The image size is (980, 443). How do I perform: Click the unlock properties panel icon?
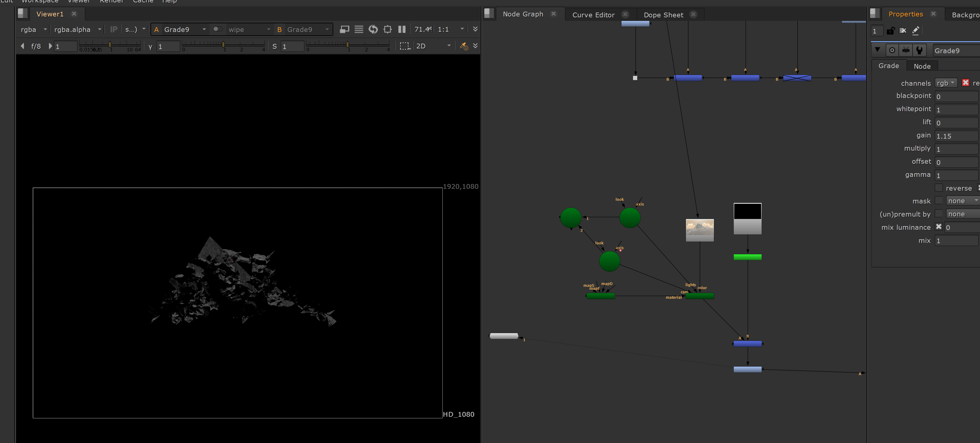(x=890, y=31)
